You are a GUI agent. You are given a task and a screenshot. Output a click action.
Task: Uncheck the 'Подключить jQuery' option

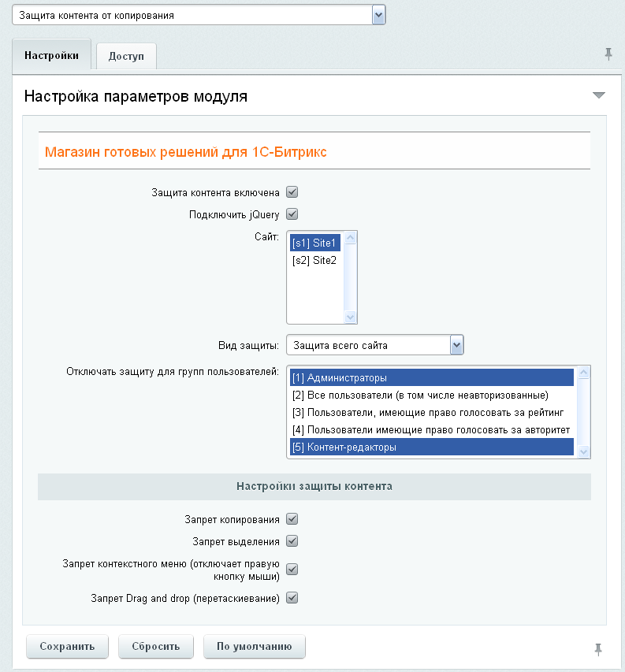point(292,213)
